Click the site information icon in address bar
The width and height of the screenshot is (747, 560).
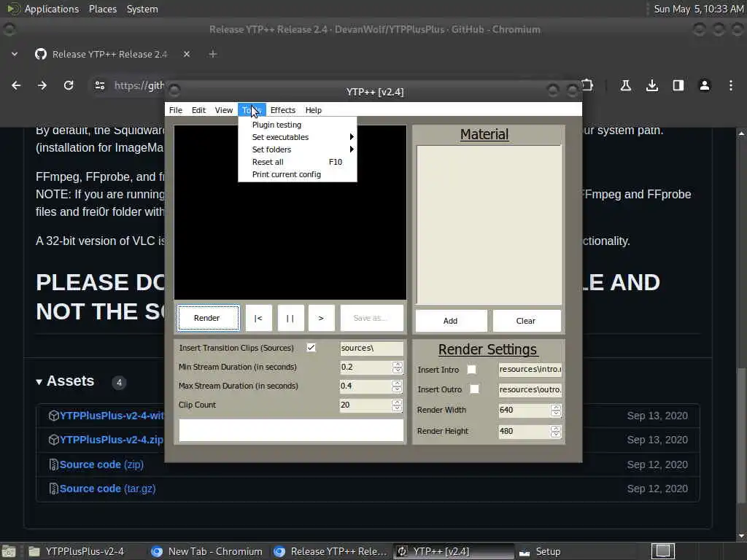(99, 85)
